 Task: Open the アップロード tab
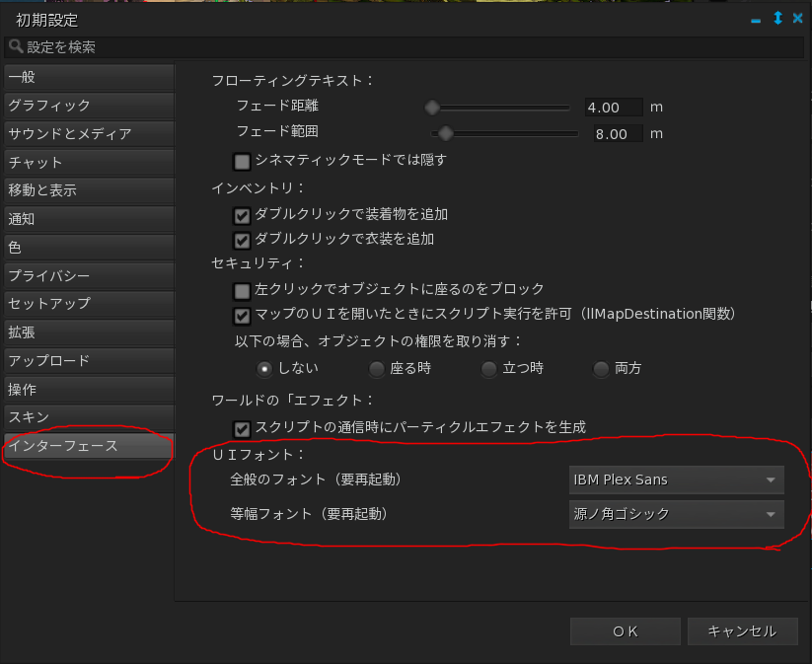(x=89, y=360)
